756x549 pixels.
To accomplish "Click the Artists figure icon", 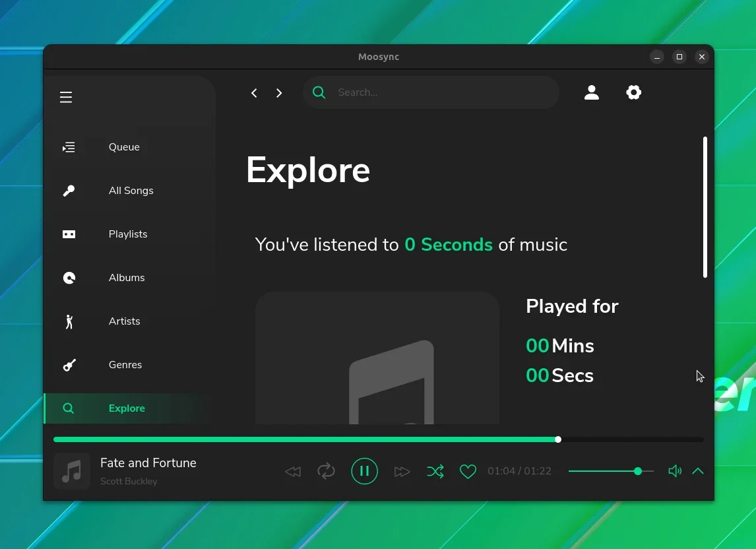I will tap(69, 321).
